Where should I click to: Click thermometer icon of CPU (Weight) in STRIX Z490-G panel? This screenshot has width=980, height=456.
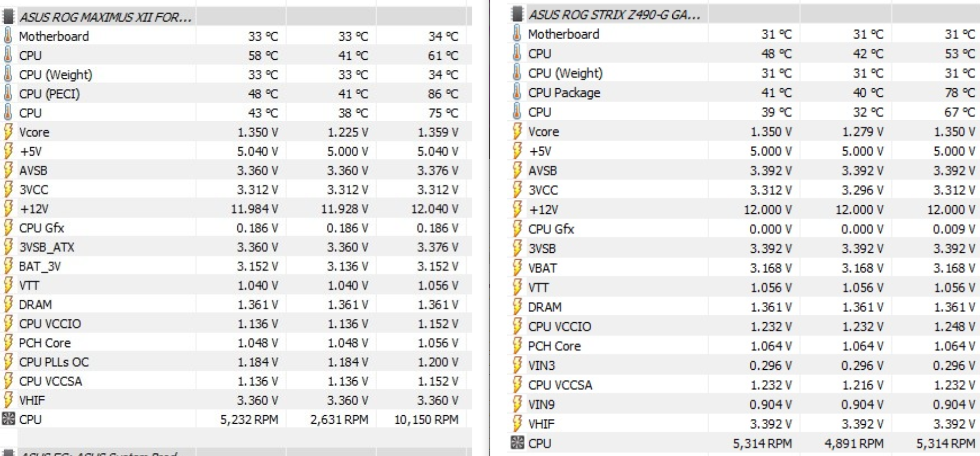click(x=517, y=73)
